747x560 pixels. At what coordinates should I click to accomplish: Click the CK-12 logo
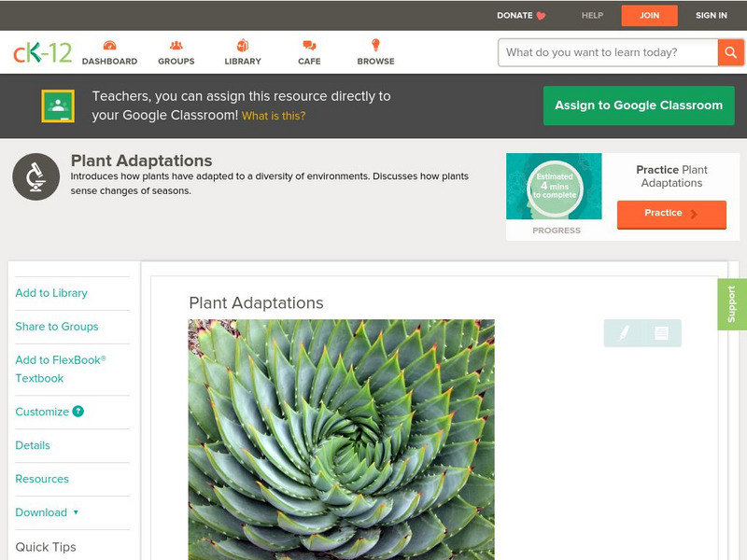click(42, 52)
